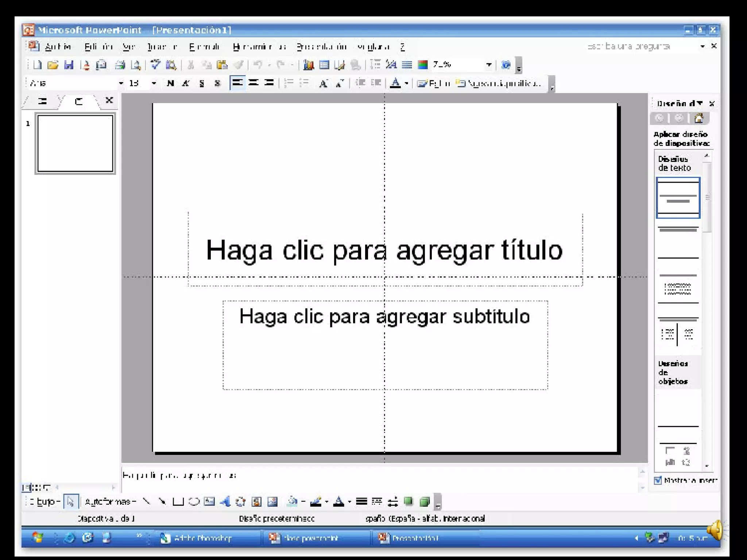This screenshot has width=747, height=560.
Task: Click the Save (Guardar) floppy disk icon
Action: pos(69,65)
